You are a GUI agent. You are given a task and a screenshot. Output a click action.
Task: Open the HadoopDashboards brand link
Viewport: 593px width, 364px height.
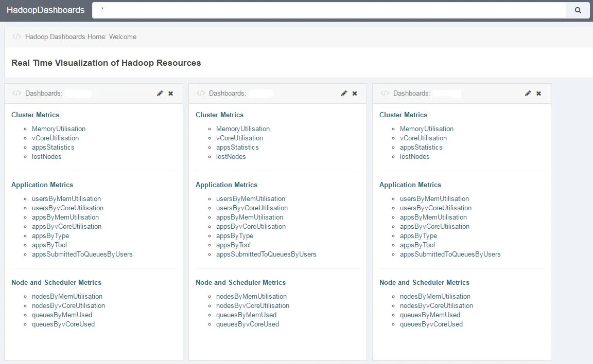[46, 10]
